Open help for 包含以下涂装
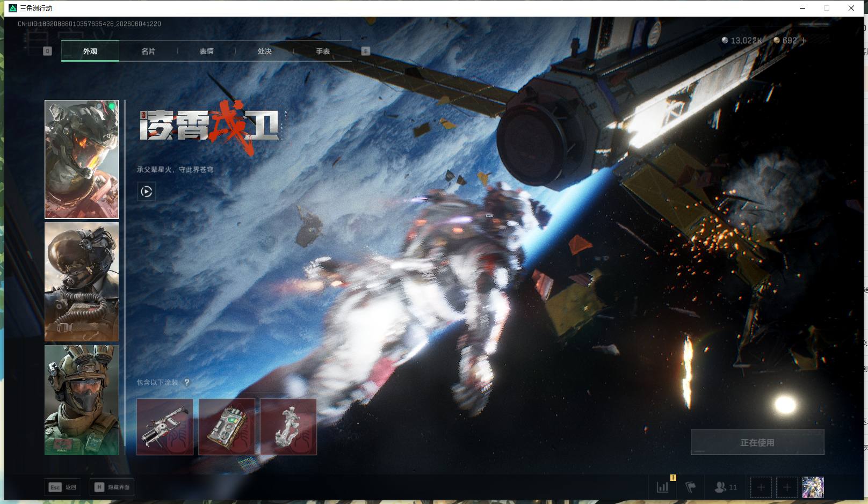The height and width of the screenshot is (504, 868). point(186,383)
